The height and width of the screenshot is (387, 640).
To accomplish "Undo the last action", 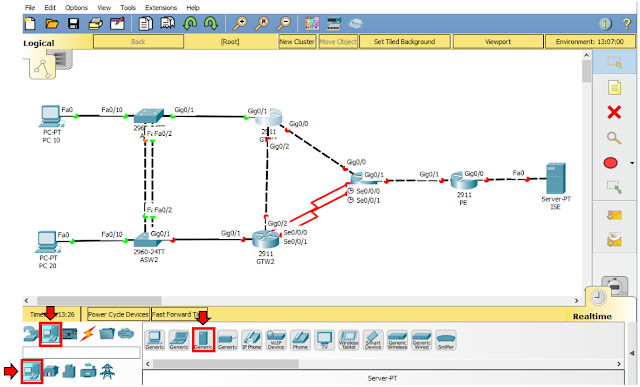I will pos(190,24).
